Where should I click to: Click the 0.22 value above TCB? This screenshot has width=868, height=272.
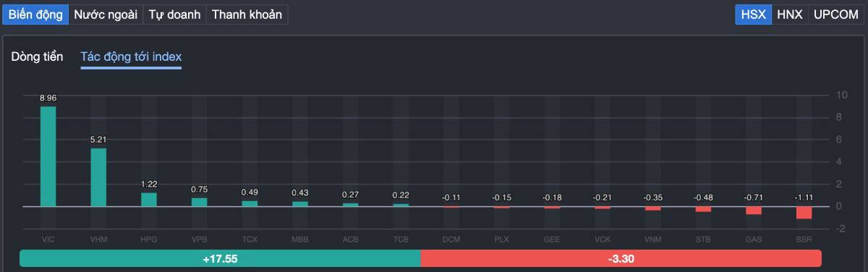pyautogui.click(x=401, y=195)
